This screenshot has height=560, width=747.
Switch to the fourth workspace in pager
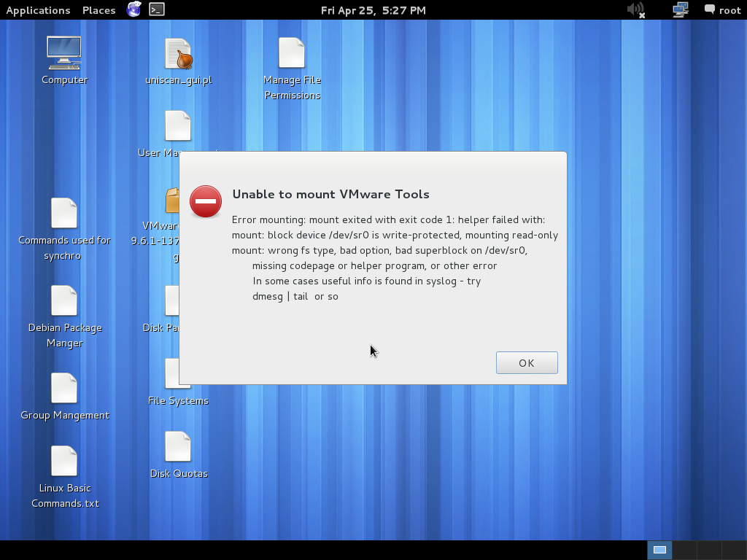pyautogui.click(x=734, y=550)
